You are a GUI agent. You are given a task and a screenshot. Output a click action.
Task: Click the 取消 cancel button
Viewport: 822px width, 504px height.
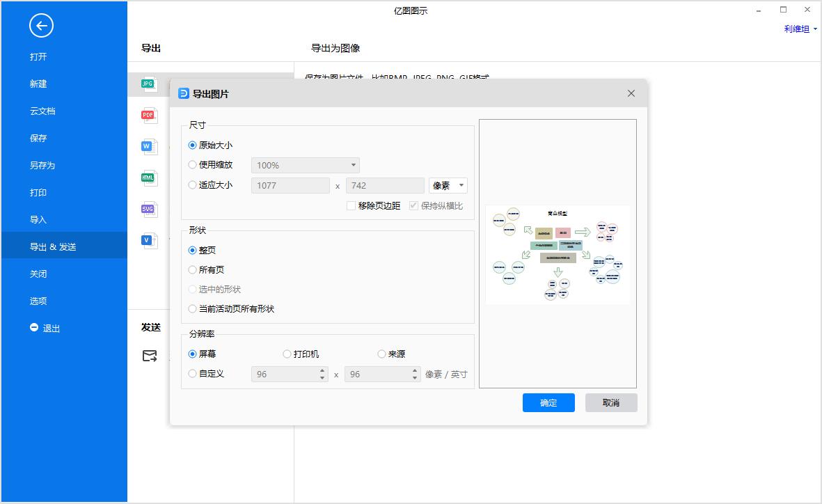[610, 402]
